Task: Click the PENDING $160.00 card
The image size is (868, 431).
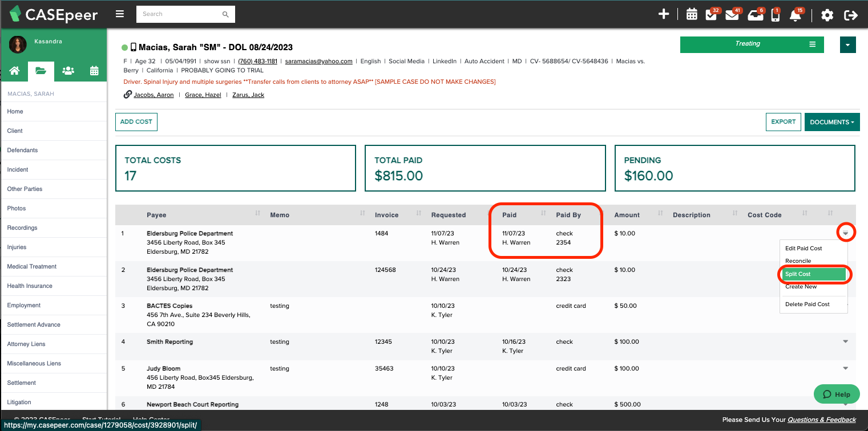Action: (x=735, y=168)
